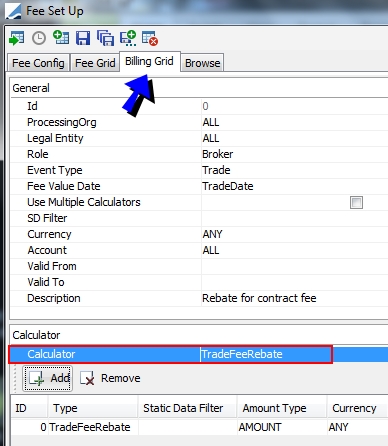Click the new grid icon with green plus
Image resolution: width=388 pixels, height=446 pixels.
61,38
